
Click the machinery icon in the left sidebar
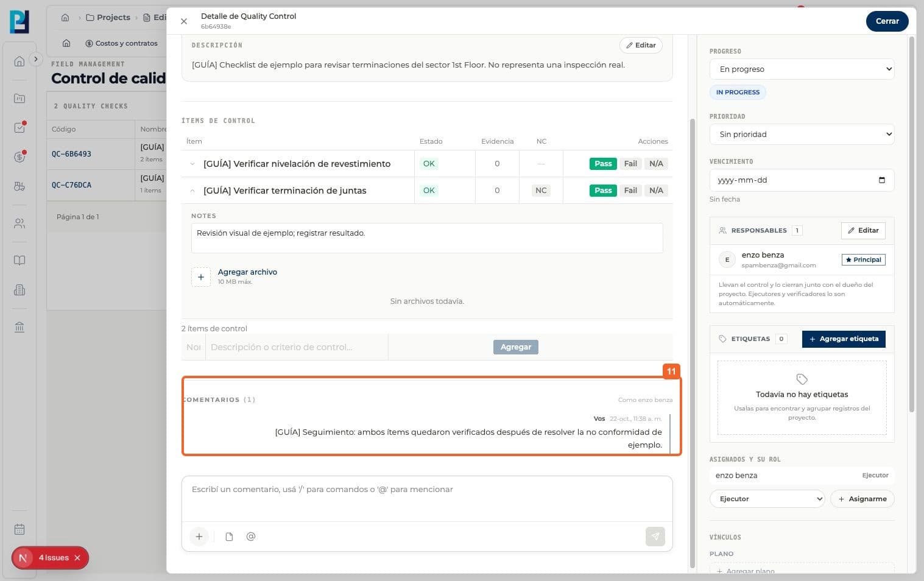pos(19,186)
